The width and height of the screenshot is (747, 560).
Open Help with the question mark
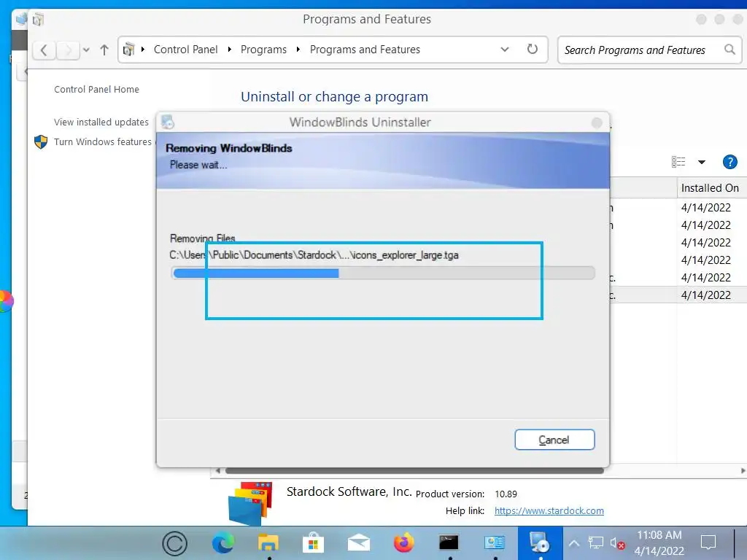pos(729,162)
